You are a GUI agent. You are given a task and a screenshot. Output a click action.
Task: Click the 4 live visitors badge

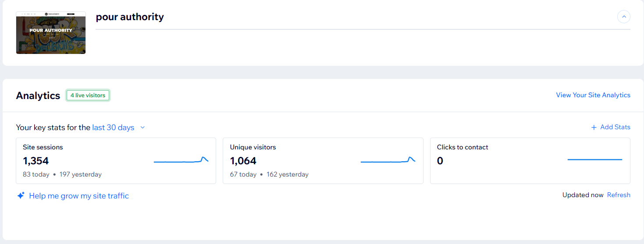click(88, 95)
